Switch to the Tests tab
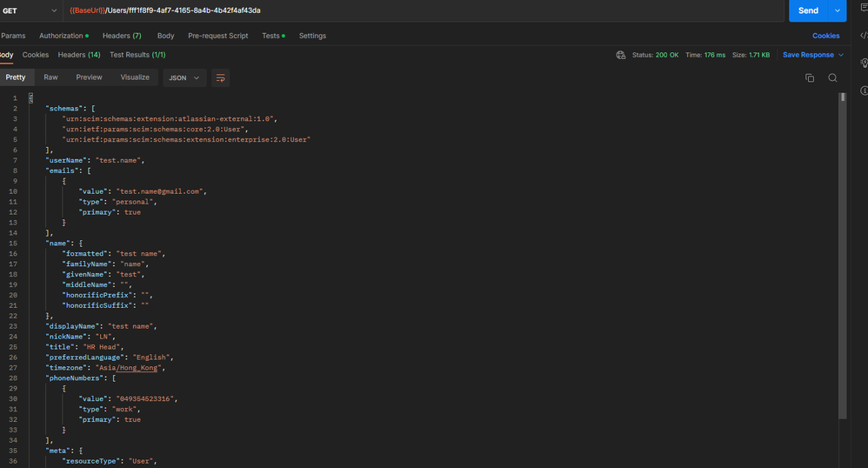The width and height of the screenshot is (868, 468). click(x=273, y=36)
